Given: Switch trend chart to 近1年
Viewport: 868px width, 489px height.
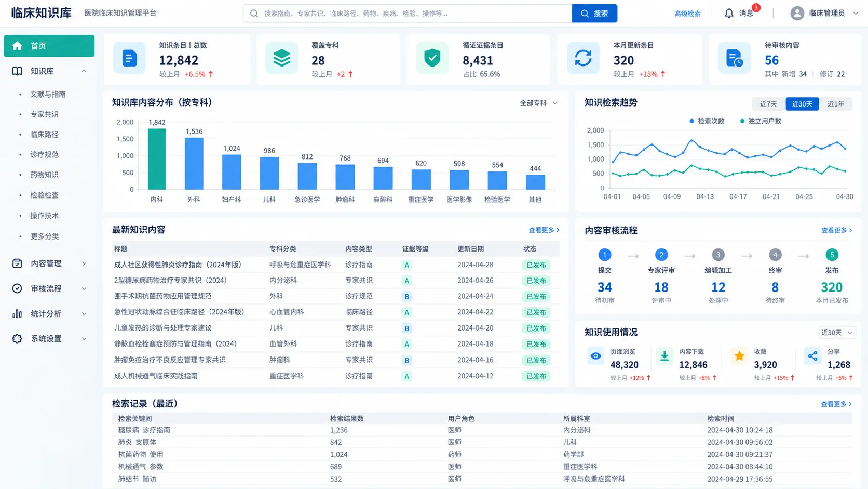Looking at the screenshot, I should click(x=836, y=104).
